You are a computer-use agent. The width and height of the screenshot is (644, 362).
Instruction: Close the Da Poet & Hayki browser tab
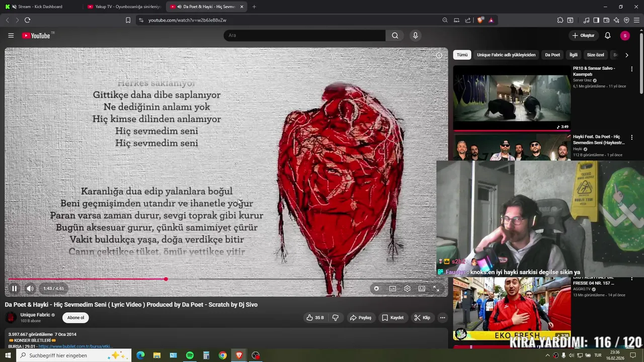pyautogui.click(x=242, y=7)
